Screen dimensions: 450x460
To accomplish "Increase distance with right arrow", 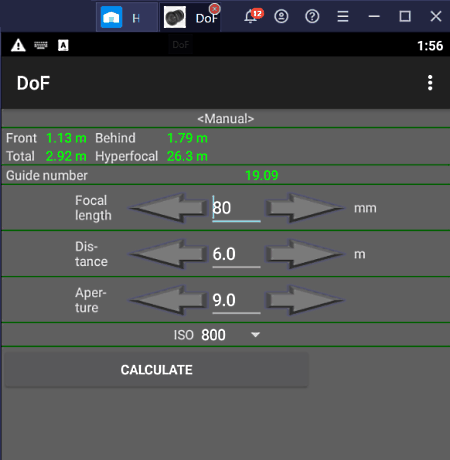I will tap(305, 254).
